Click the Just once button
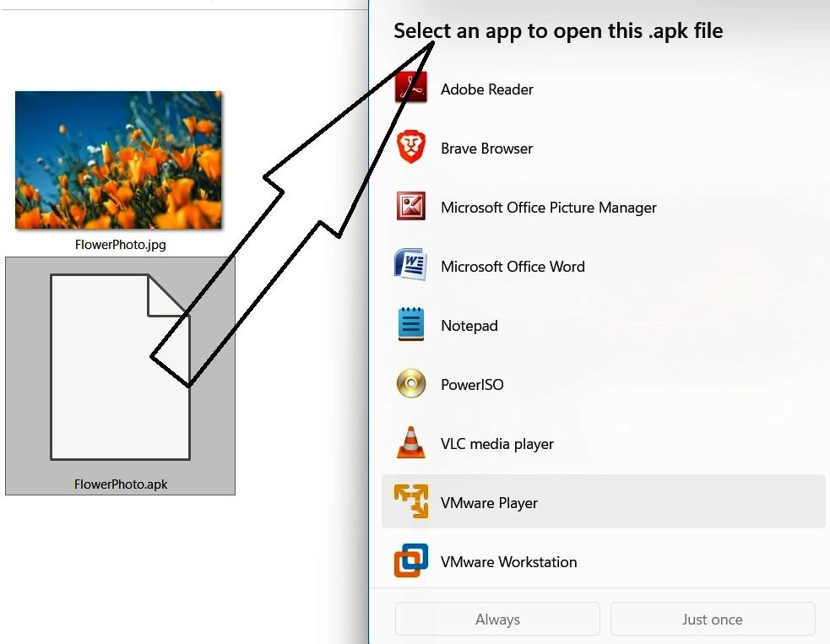 tap(713, 619)
